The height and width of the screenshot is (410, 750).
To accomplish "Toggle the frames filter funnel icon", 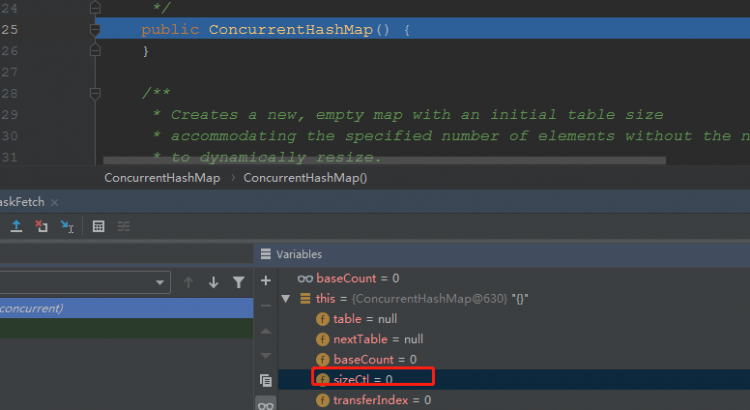I will coord(238,283).
